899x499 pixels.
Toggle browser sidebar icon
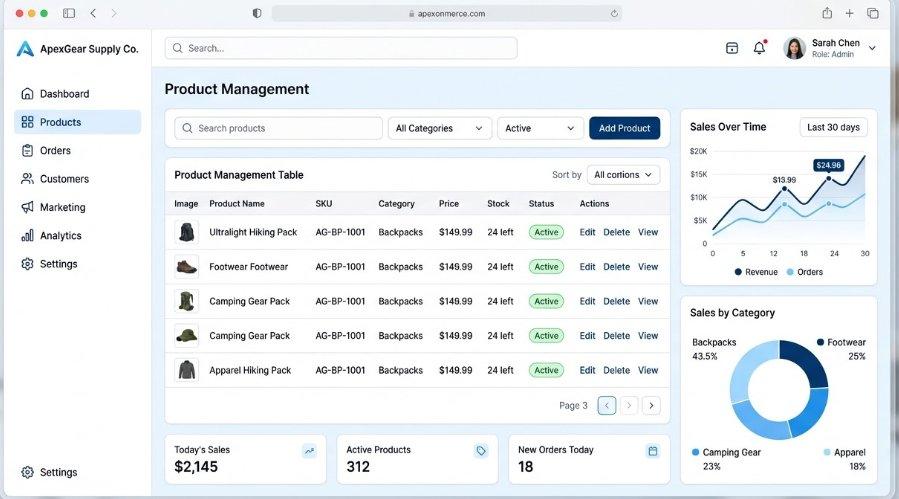(69, 13)
